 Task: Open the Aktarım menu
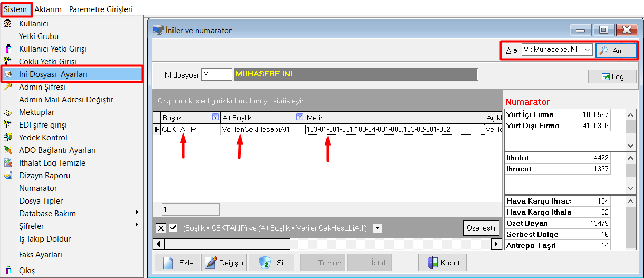[48, 9]
